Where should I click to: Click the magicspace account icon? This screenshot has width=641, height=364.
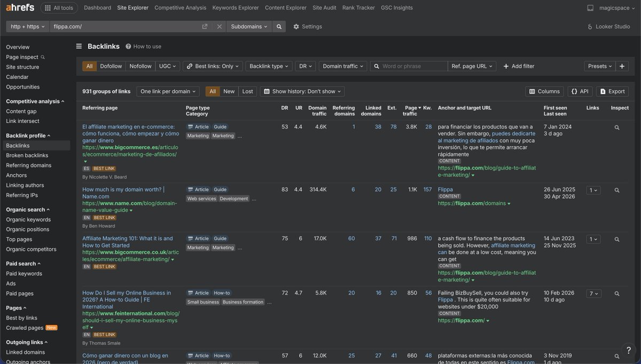(590, 8)
